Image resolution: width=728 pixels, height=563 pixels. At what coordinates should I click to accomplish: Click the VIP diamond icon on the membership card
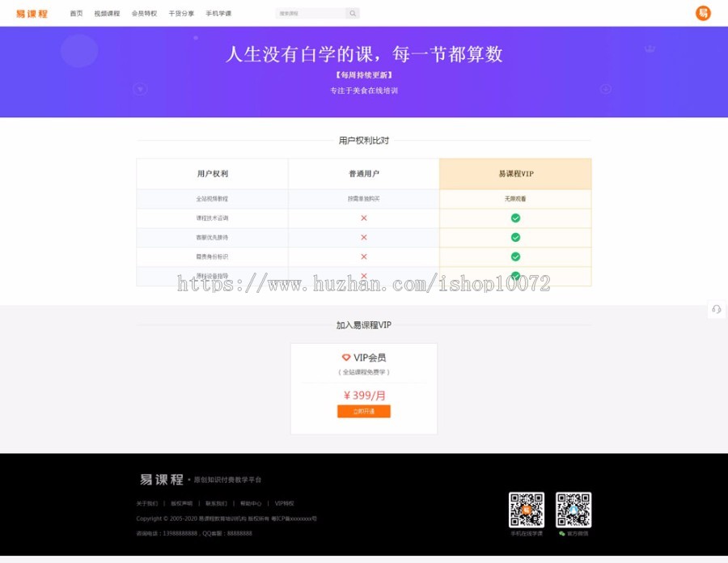346,358
